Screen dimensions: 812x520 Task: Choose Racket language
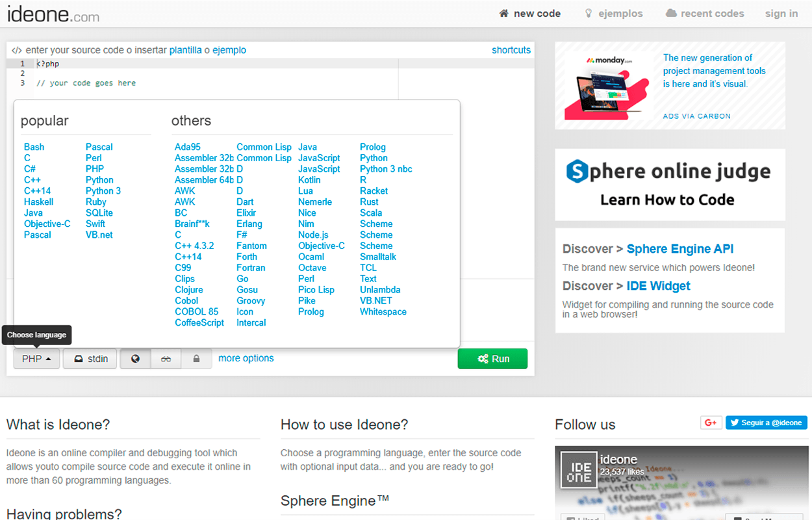pos(374,190)
